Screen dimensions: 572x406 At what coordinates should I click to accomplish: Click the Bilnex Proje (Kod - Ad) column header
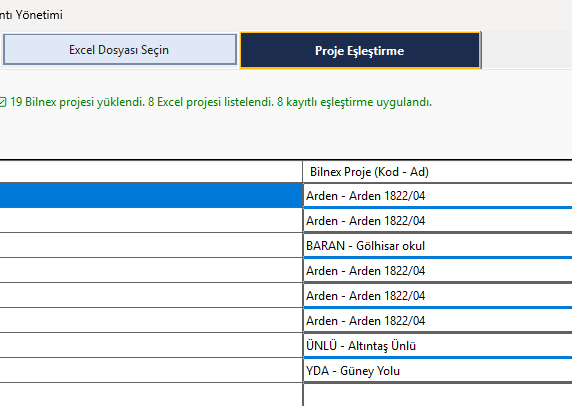point(437,171)
